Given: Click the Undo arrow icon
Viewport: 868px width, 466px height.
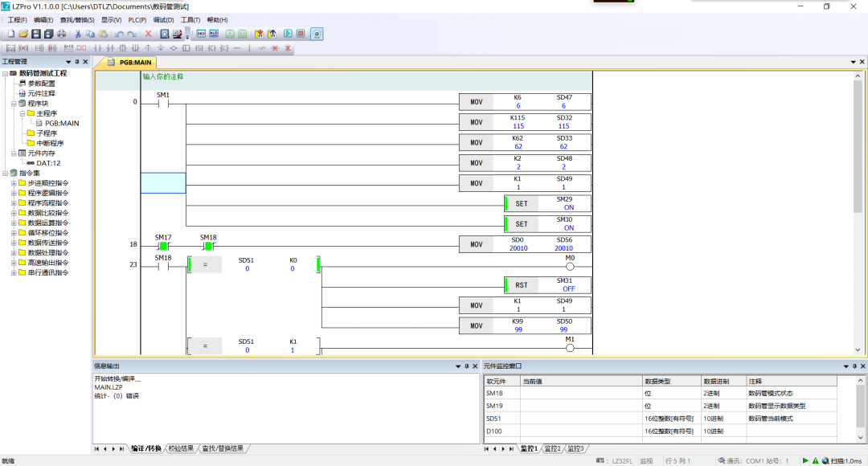Looking at the screenshot, I should [119, 34].
